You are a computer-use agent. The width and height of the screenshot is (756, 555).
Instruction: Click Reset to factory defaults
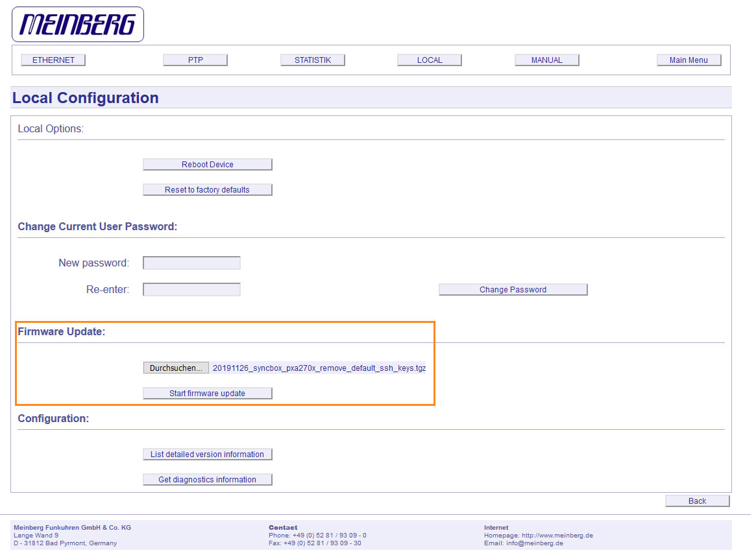click(x=207, y=190)
